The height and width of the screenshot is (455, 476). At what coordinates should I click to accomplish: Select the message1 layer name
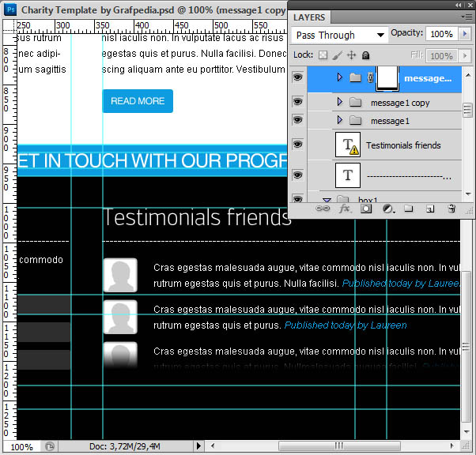click(x=390, y=121)
